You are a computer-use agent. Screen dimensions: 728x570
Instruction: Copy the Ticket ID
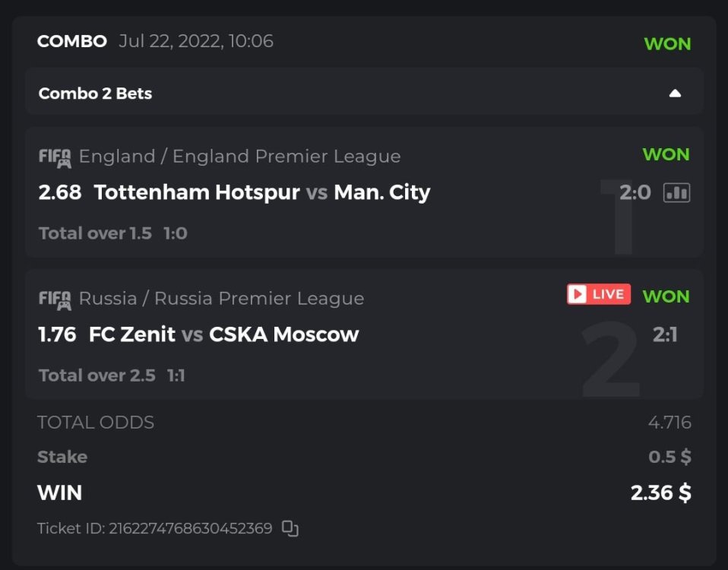(x=290, y=528)
